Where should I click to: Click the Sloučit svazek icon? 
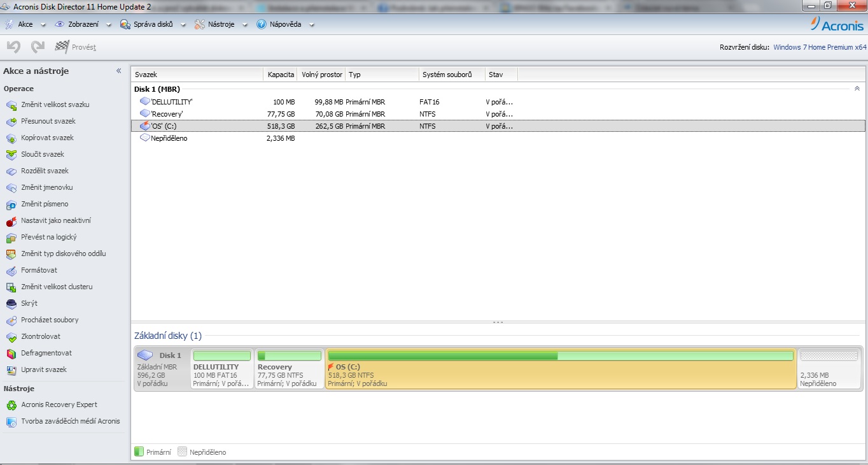[11, 155]
